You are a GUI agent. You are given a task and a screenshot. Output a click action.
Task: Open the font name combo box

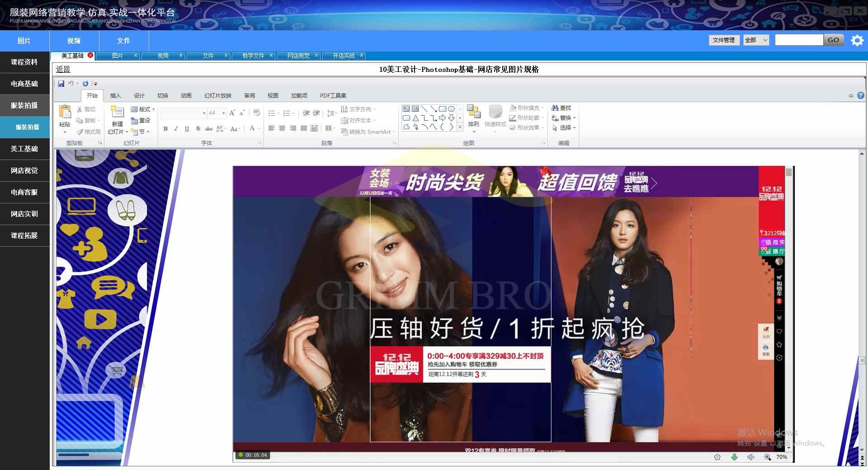coord(184,113)
